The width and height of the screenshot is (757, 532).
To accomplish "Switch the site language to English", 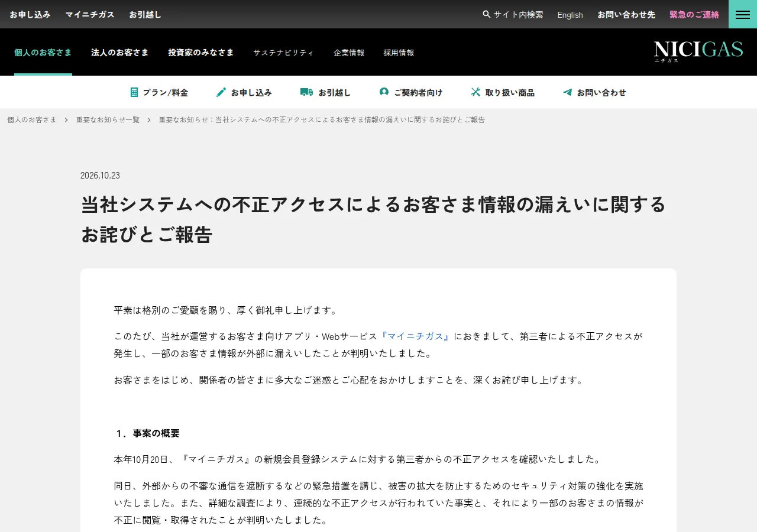I will [x=570, y=15].
